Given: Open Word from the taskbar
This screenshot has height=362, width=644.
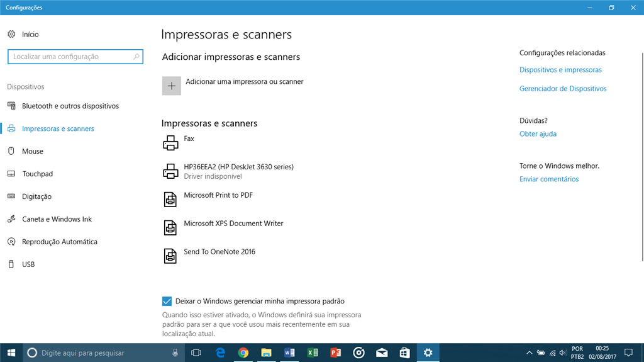Looking at the screenshot, I should [x=289, y=353].
